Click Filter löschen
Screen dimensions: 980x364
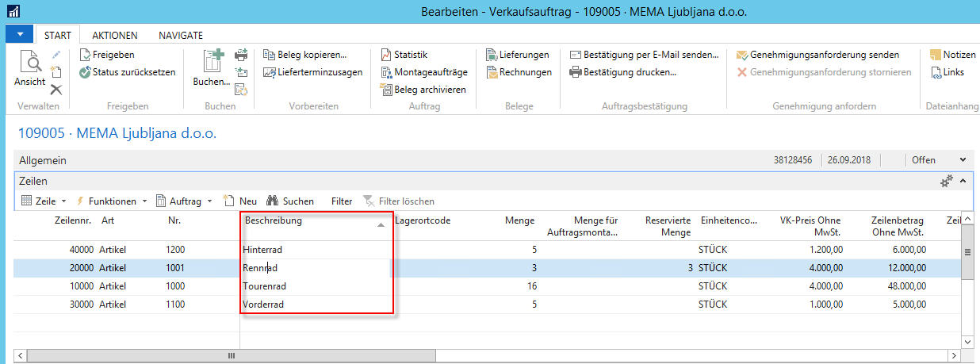tap(398, 201)
